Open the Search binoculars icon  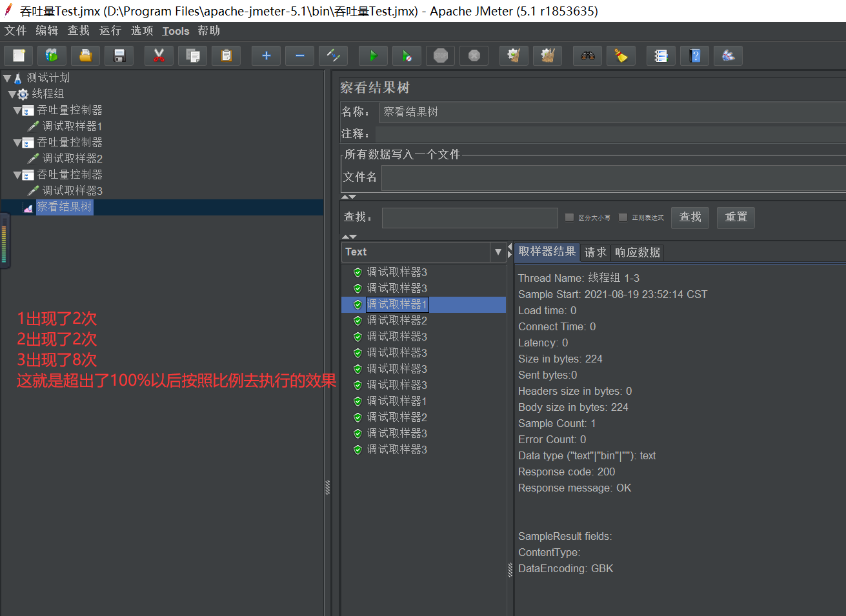click(587, 55)
